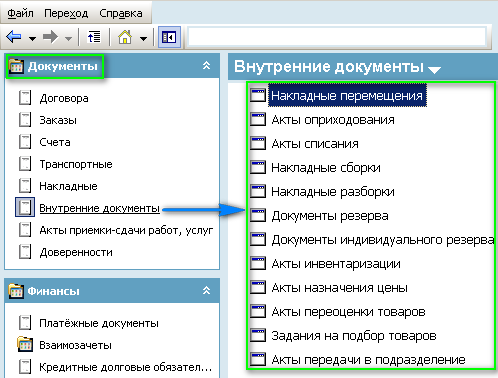Toggle the navigation panel button
Screen dimensions: 498x378
coord(169,37)
